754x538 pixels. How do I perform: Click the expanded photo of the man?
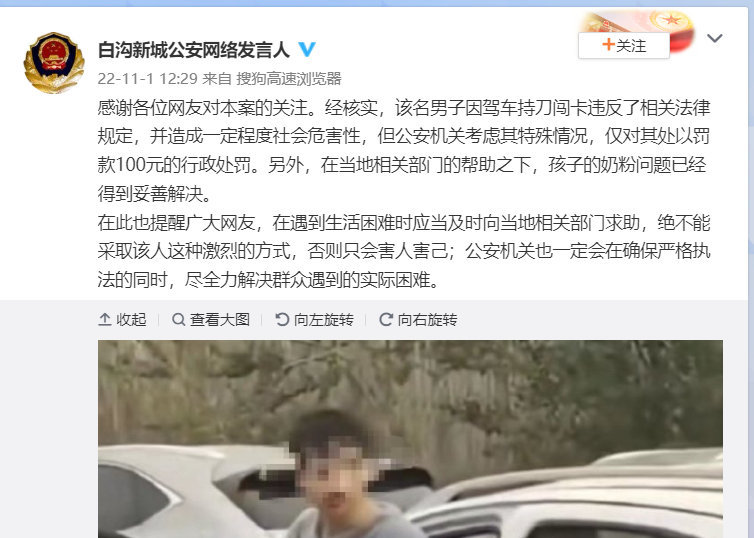pos(410,439)
